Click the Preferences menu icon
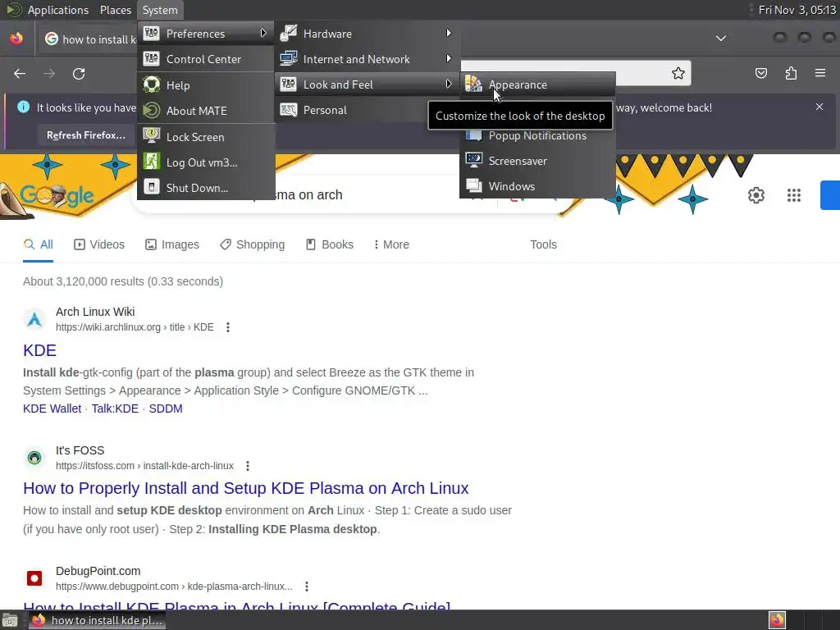840x630 pixels. (152, 33)
